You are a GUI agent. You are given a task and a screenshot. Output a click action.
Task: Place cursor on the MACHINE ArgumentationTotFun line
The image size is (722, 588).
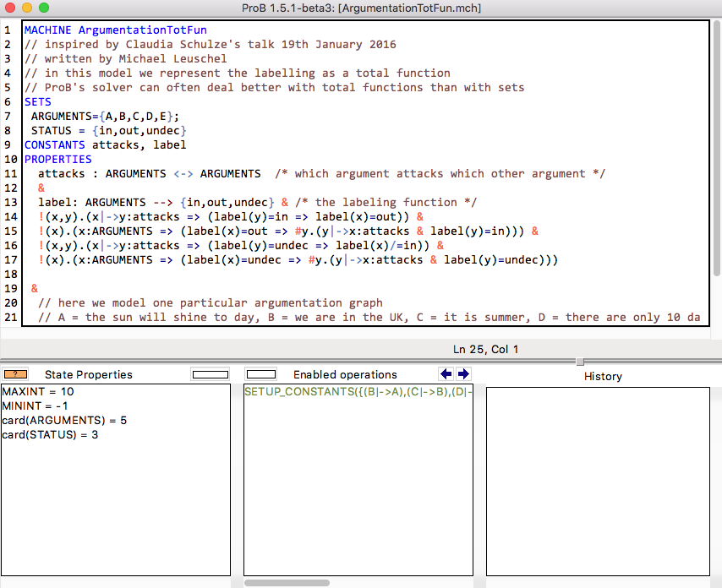pos(115,30)
